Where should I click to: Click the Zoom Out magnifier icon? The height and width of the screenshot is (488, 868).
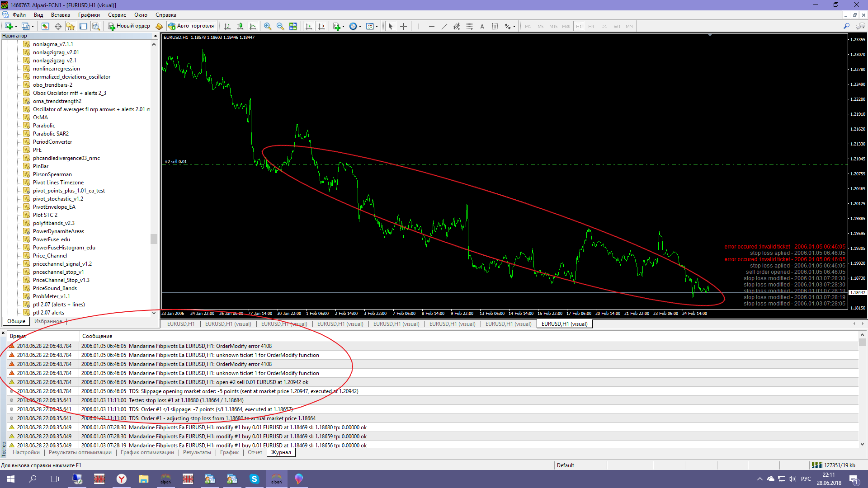pos(280,26)
